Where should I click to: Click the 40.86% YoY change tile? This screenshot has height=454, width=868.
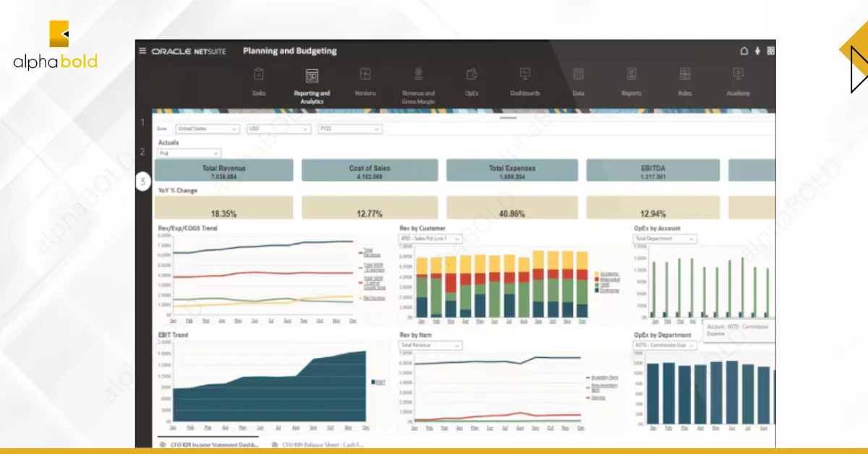[x=512, y=208]
